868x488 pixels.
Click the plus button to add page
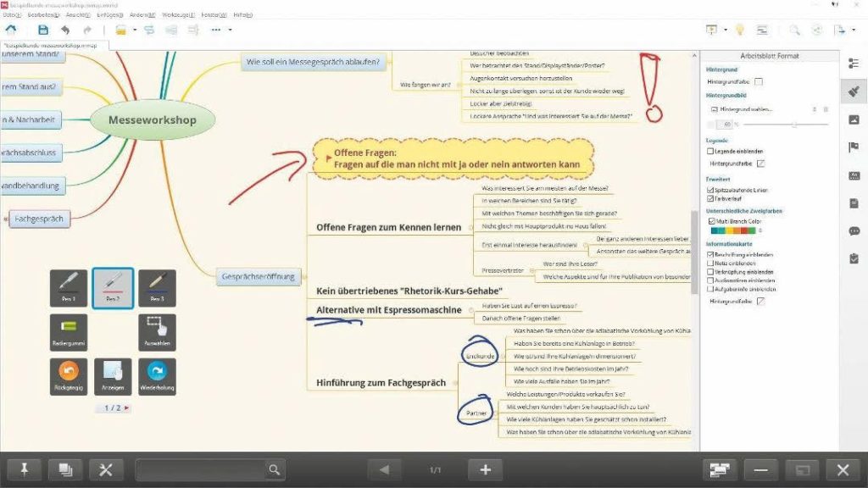coord(485,470)
